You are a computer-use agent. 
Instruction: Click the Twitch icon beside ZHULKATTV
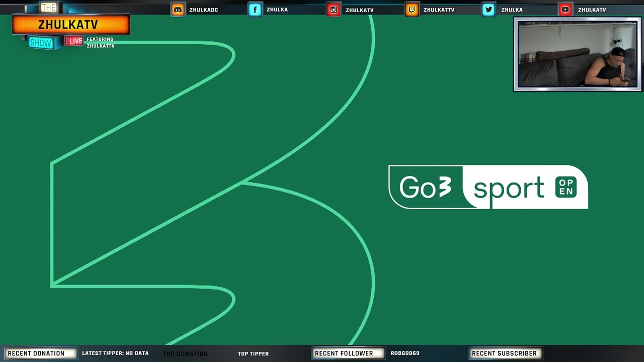click(x=412, y=10)
